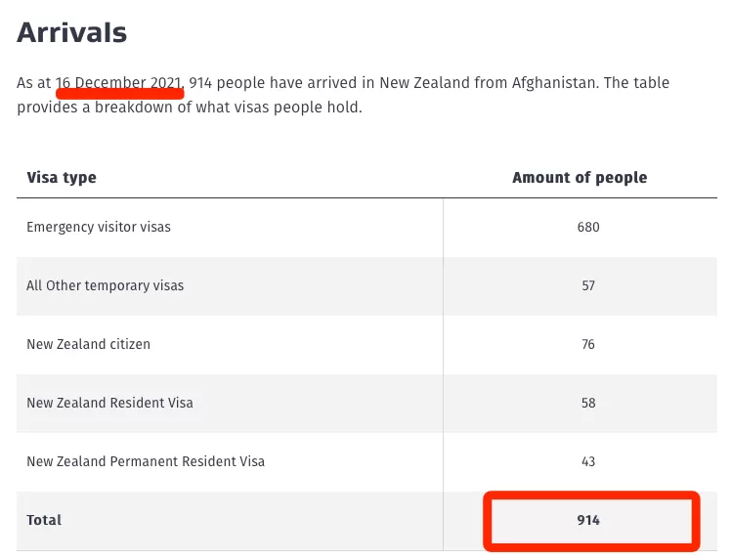This screenshot has height=560, width=732.
Task: Click the value 43 in the table
Action: [x=588, y=461]
